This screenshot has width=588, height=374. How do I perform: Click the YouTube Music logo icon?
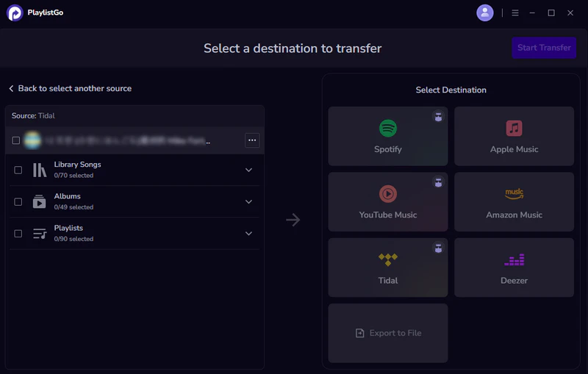pos(388,194)
